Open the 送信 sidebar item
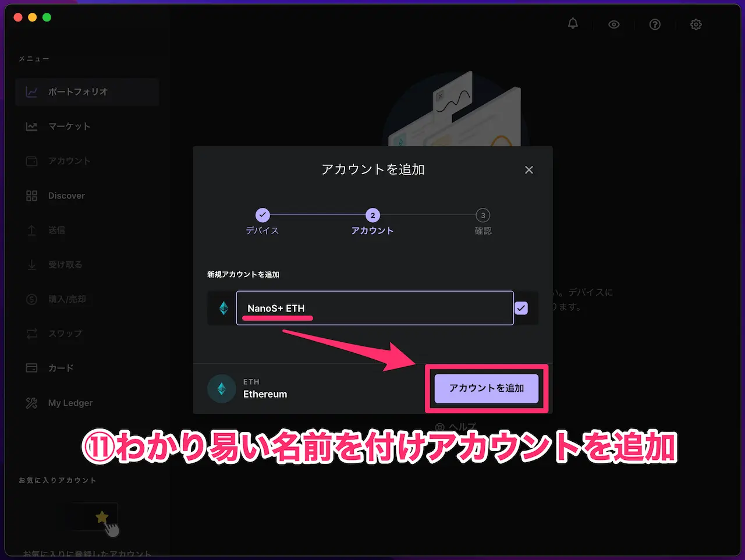Viewport: 745px width, 560px height. tap(87, 230)
